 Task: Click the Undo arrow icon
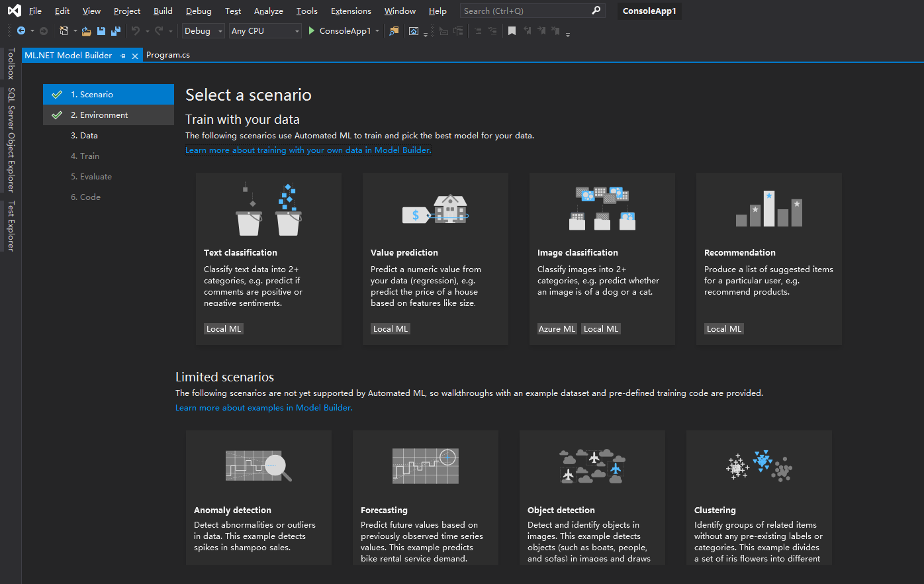pos(136,30)
